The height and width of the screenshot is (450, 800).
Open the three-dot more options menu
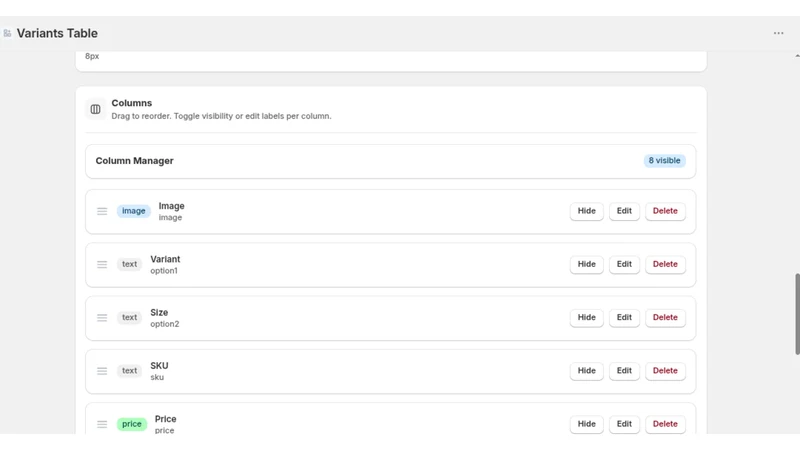(778, 33)
